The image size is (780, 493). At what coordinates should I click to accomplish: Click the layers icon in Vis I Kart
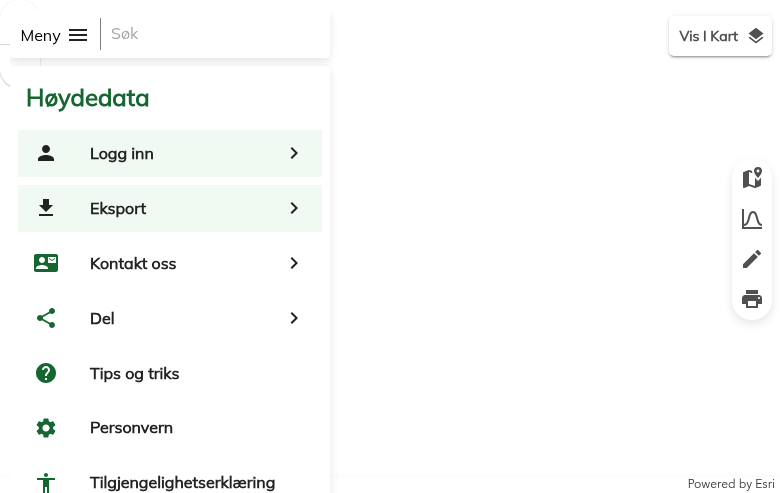[756, 36]
